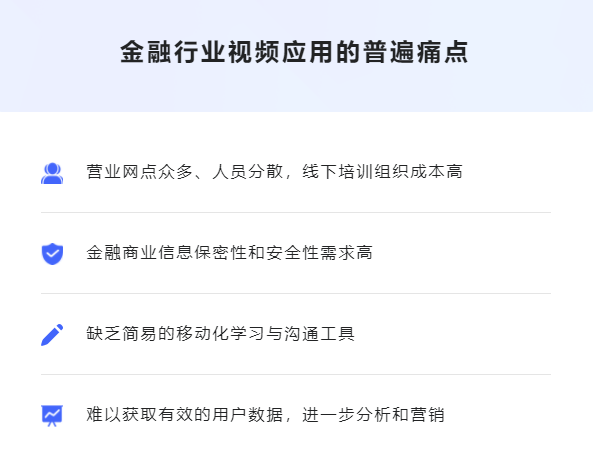593x476 pixels.
Task: Click divider line below 缺乏简易 row
Action: click(x=296, y=374)
